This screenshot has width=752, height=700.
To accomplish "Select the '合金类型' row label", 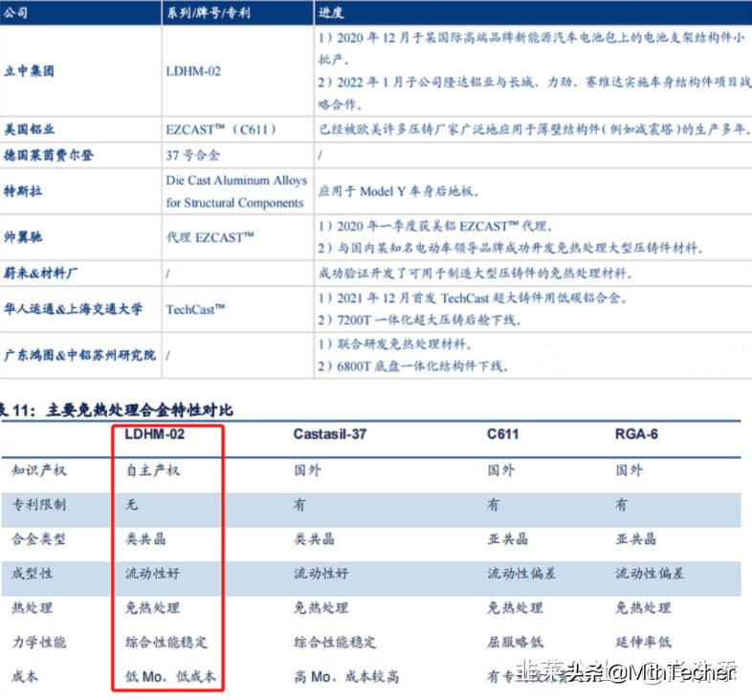I will coord(39,539).
